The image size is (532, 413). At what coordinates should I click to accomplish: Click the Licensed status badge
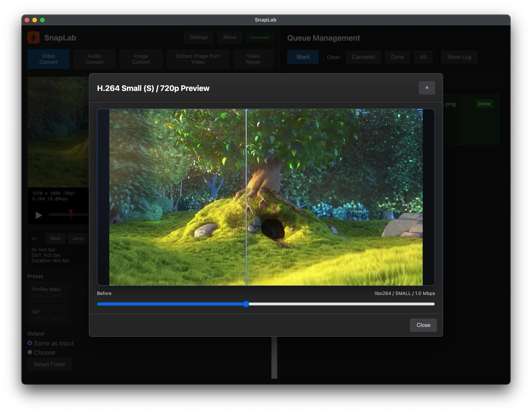[x=259, y=37]
